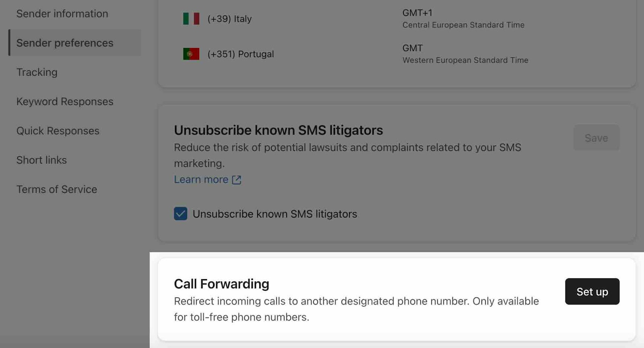
Task: Click the Unsubscribe known SMS litigators heading
Action: pos(278,130)
